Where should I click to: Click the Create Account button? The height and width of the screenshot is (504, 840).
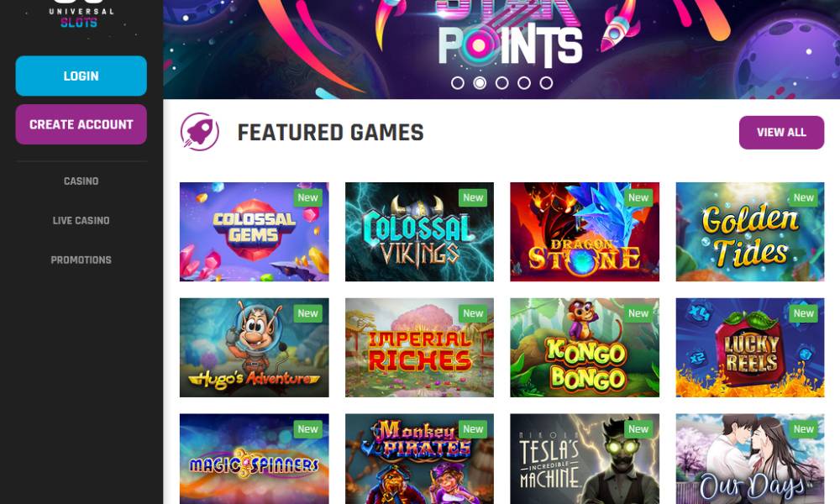coord(81,124)
